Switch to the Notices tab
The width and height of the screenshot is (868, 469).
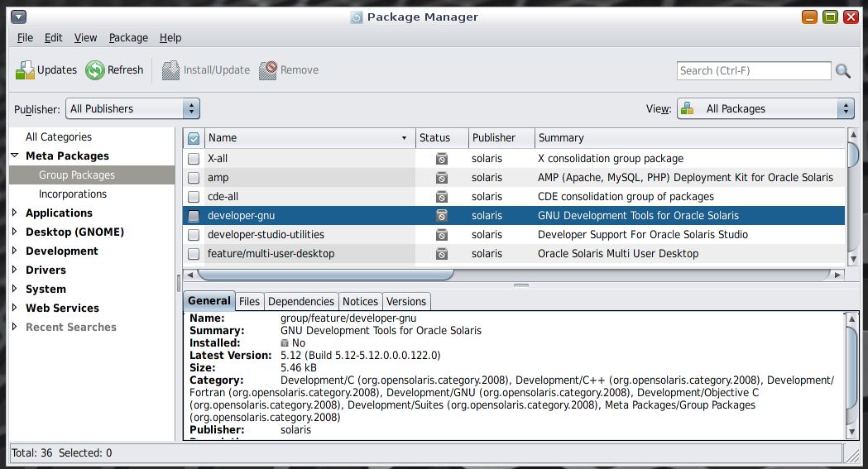tap(360, 301)
